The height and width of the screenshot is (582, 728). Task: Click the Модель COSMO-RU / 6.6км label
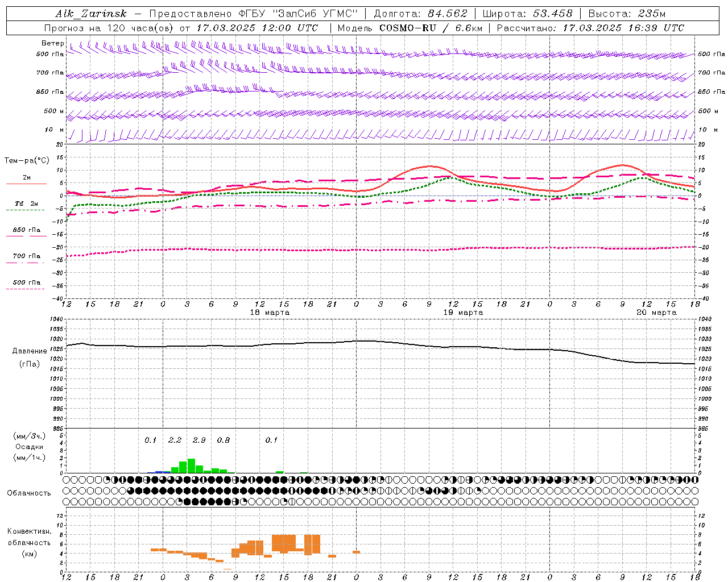(410, 28)
